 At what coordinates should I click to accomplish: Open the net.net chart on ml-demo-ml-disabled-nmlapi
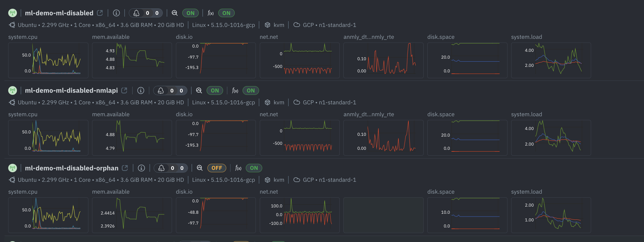(300, 138)
